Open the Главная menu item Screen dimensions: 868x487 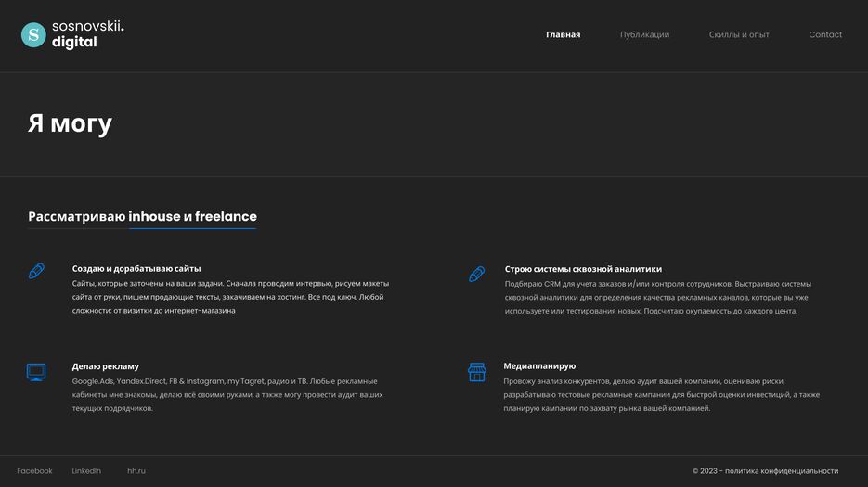click(x=563, y=34)
